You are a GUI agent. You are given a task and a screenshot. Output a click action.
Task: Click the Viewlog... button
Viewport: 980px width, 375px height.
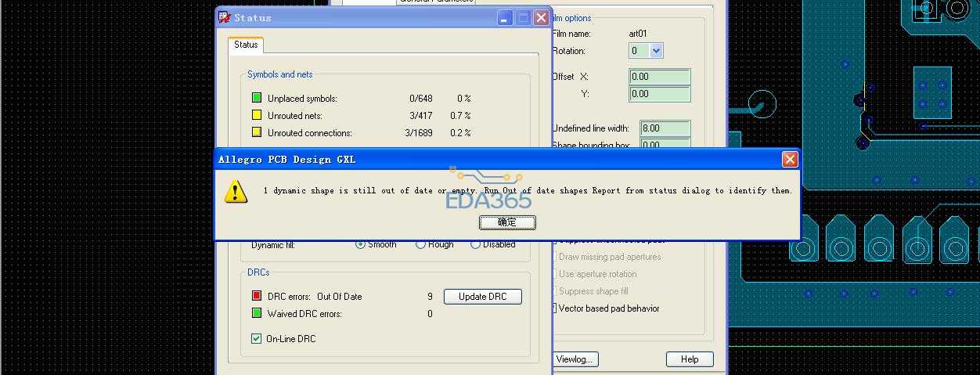575,359
